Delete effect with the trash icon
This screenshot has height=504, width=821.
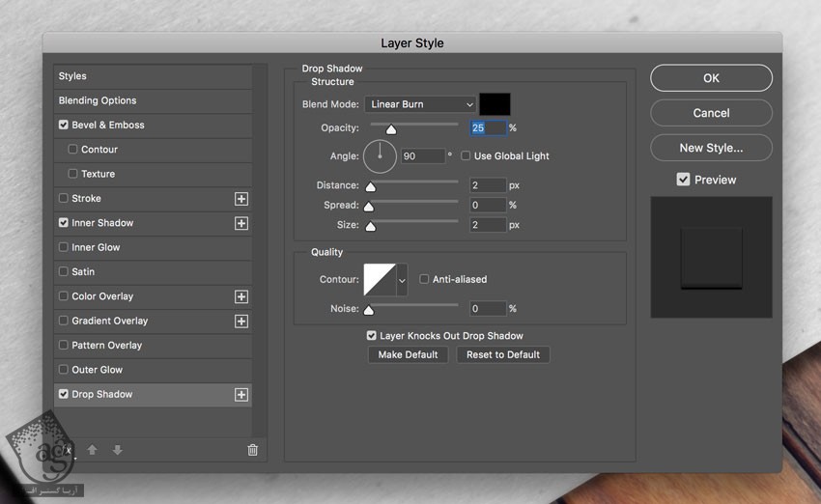pyautogui.click(x=253, y=450)
